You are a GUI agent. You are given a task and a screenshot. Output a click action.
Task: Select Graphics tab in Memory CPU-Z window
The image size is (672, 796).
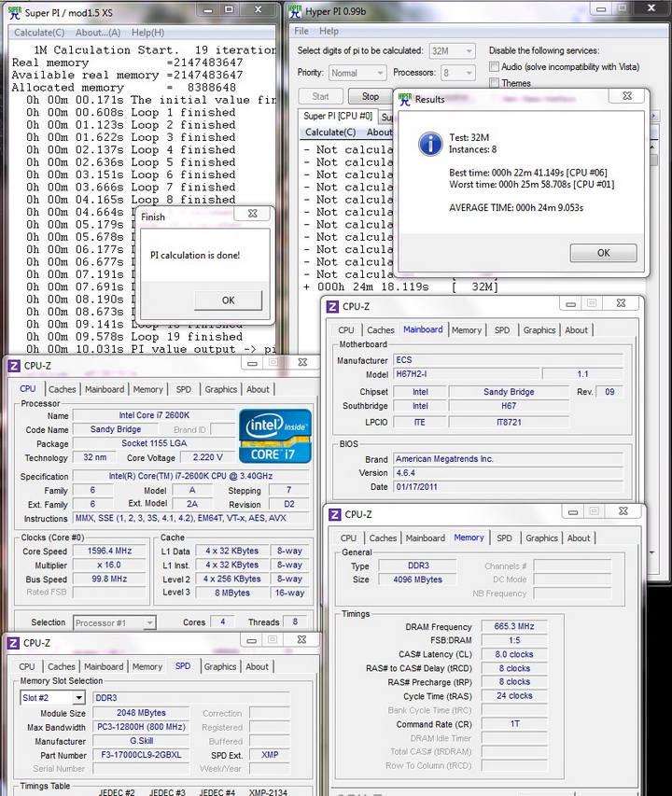tap(541, 538)
